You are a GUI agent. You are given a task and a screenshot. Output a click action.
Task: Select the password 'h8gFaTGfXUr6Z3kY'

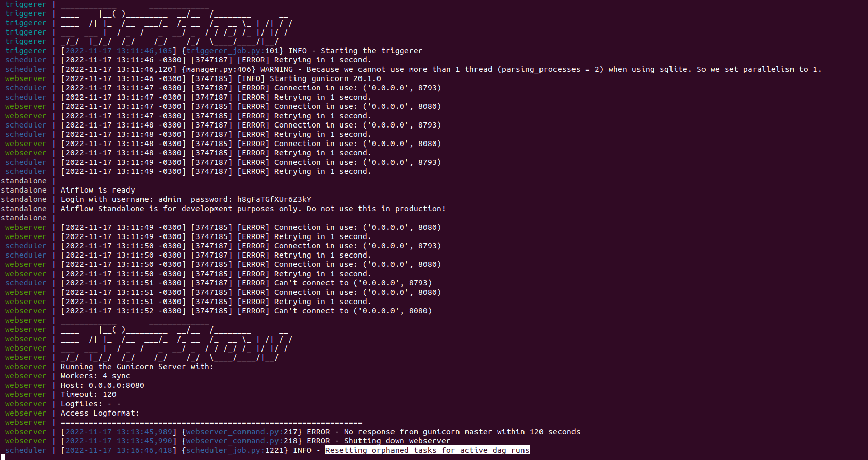(x=274, y=199)
